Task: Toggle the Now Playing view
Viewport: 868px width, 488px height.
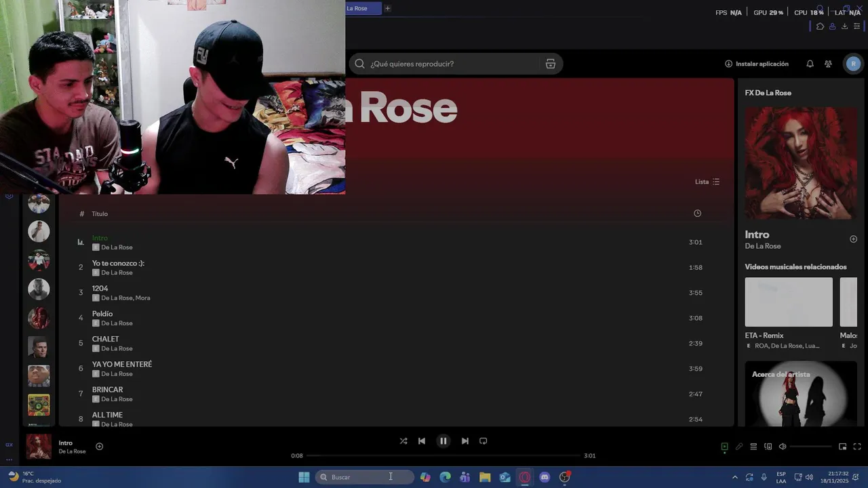Action: coord(724,447)
